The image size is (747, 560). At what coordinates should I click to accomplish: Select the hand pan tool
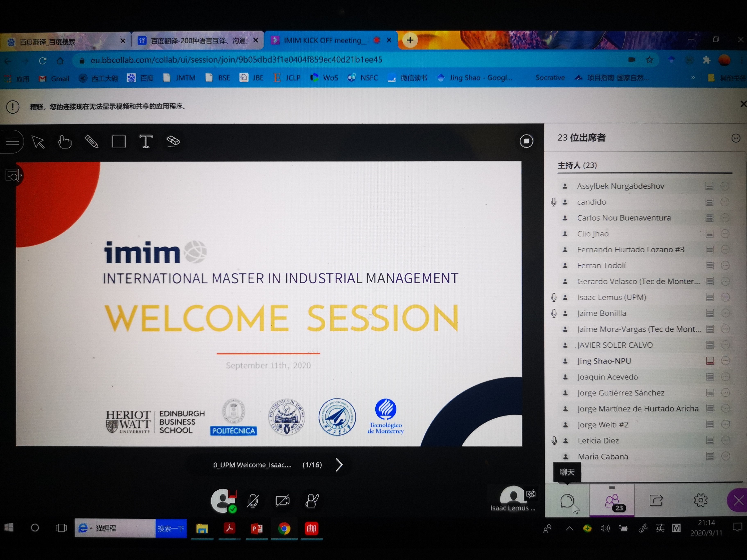pos(65,142)
